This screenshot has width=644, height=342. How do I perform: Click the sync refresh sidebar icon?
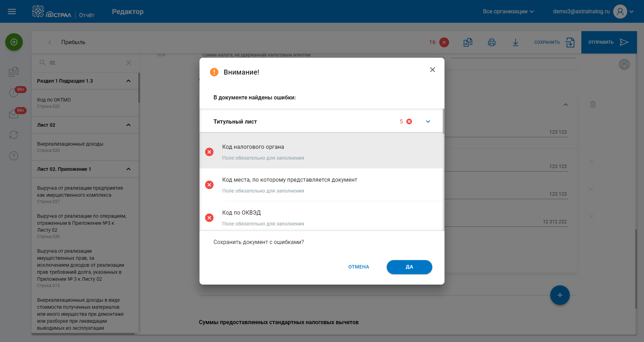(x=14, y=135)
